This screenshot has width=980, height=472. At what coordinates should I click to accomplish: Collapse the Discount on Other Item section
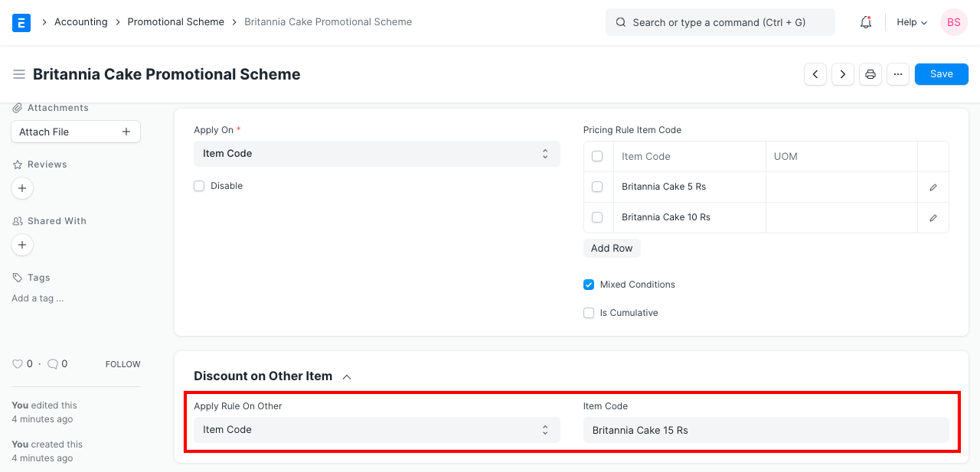tap(347, 376)
